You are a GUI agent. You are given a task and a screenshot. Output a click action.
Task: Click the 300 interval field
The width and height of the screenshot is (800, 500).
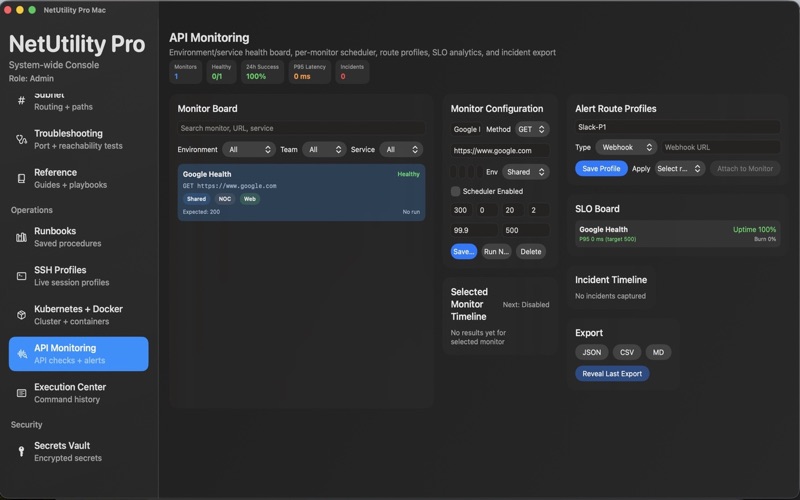coord(461,210)
